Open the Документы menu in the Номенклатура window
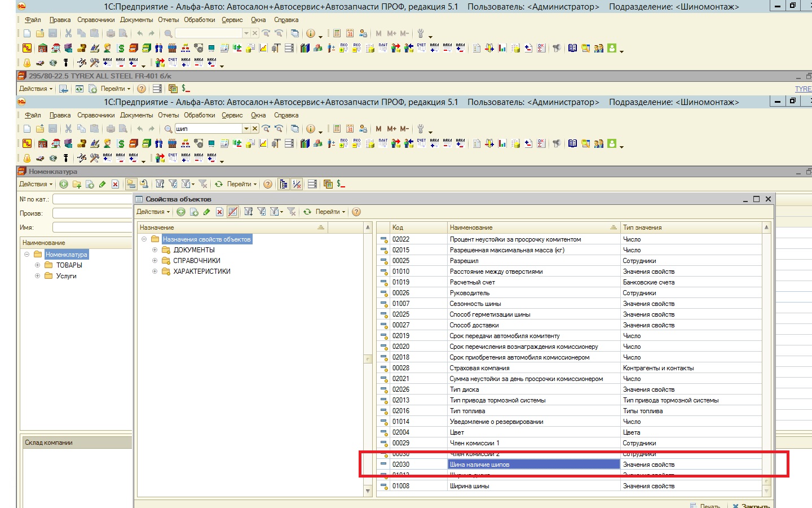The image size is (812, 508). tap(136, 115)
